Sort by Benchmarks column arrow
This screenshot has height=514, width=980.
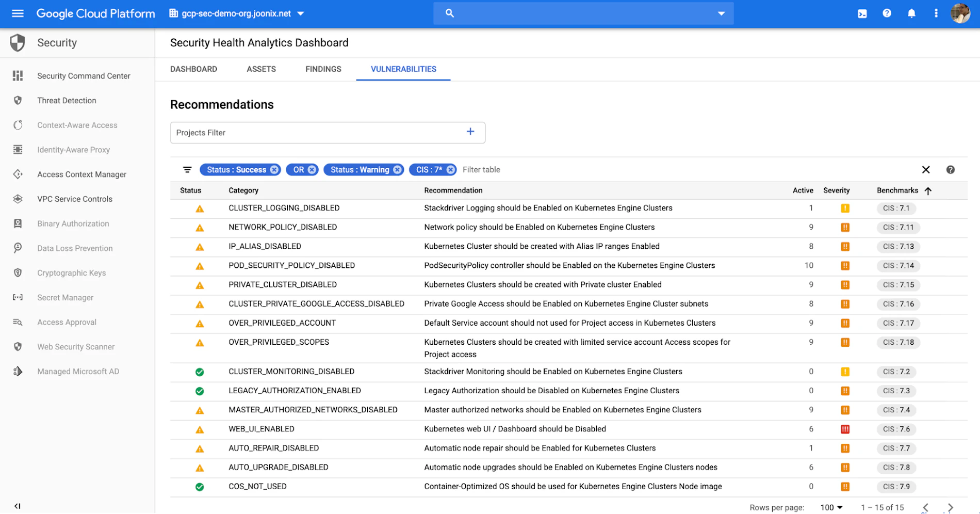tap(928, 191)
